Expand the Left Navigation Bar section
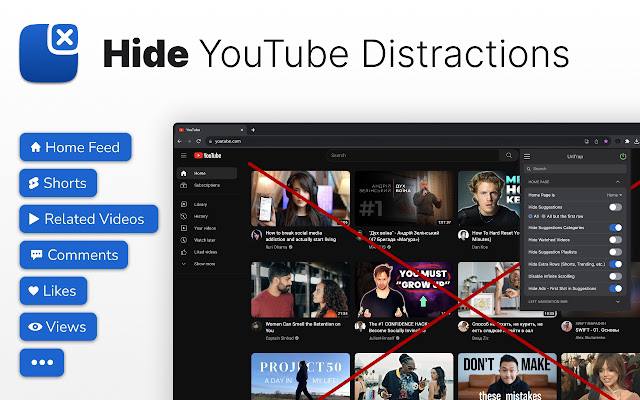The height and width of the screenshot is (400, 640). [575, 302]
